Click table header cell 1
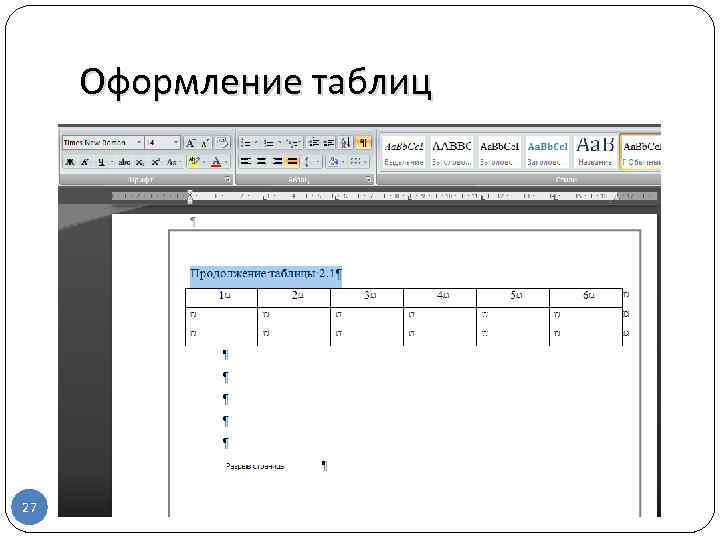 tap(222, 296)
